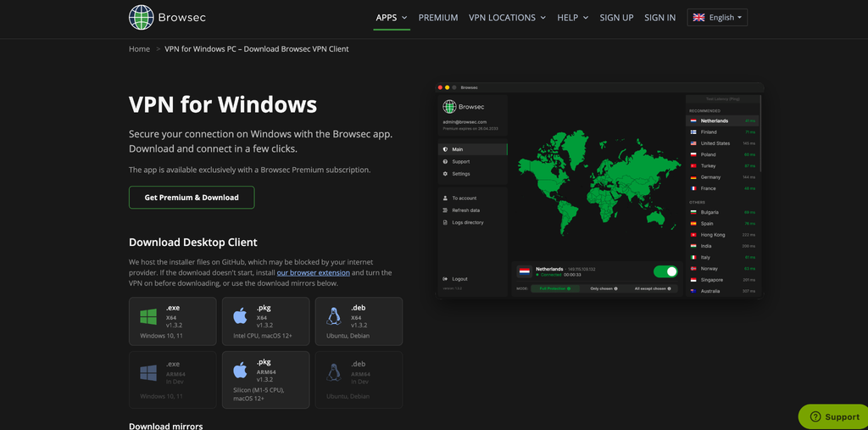Choose All except chosen mode
This screenshot has height=430, width=868.
click(x=652, y=288)
